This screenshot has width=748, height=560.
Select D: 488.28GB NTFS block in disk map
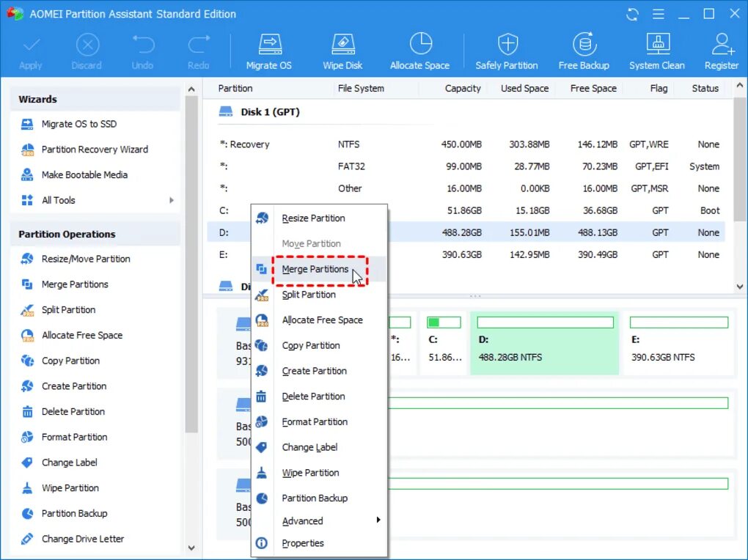click(544, 343)
